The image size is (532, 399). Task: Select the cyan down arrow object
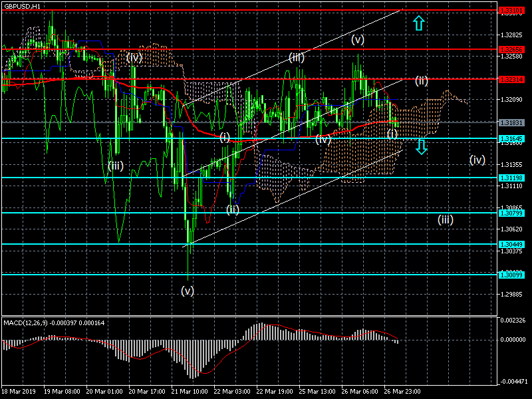tap(422, 146)
